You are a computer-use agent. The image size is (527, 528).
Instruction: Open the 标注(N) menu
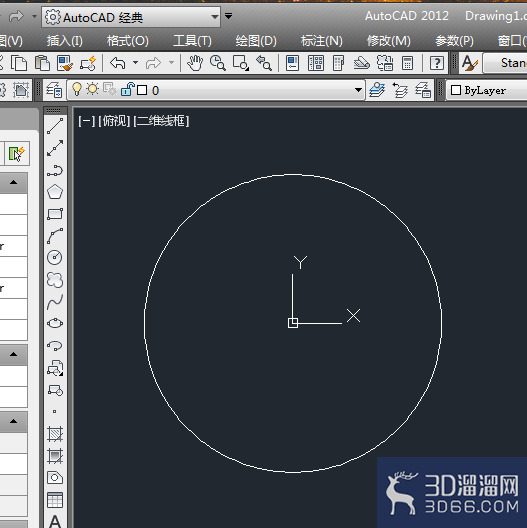[x=322, y=41]
